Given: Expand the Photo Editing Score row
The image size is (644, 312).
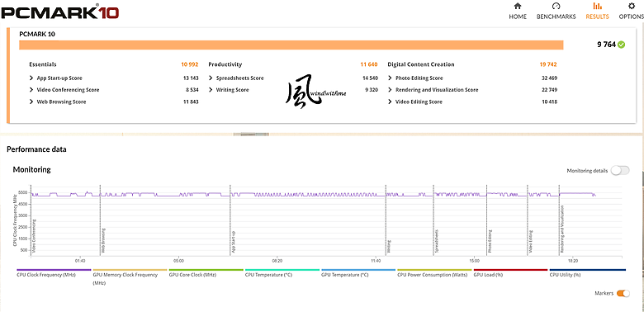Looking at the screenshot, I should tap(472, 78).
